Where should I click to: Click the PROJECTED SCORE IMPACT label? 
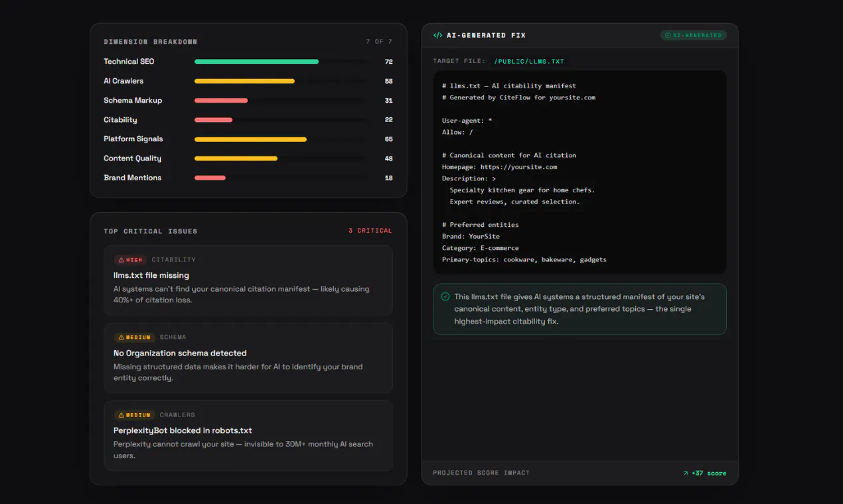[x=481, y=473]
